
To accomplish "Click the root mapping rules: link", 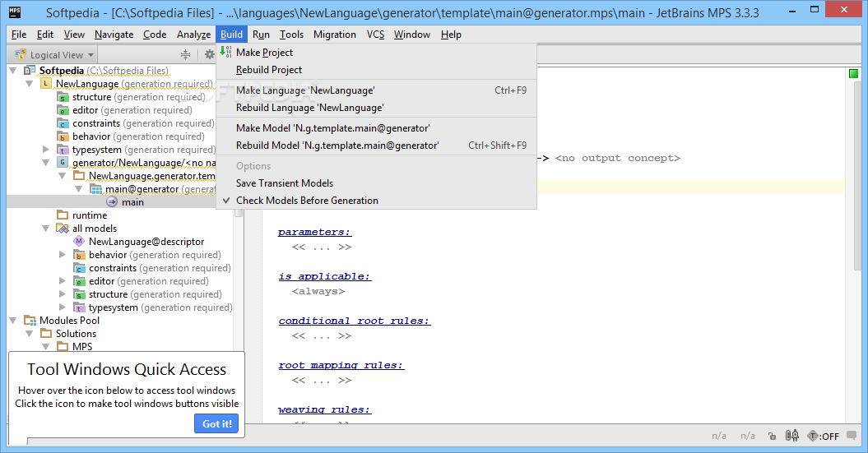I will (341, 365).
